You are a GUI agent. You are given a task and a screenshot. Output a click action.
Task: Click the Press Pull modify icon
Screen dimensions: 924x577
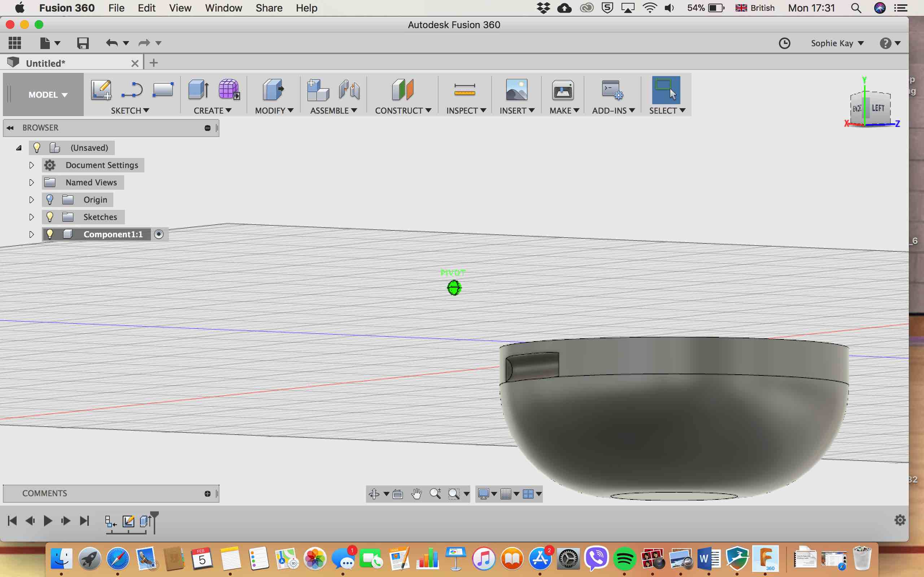tap(273, 90)
